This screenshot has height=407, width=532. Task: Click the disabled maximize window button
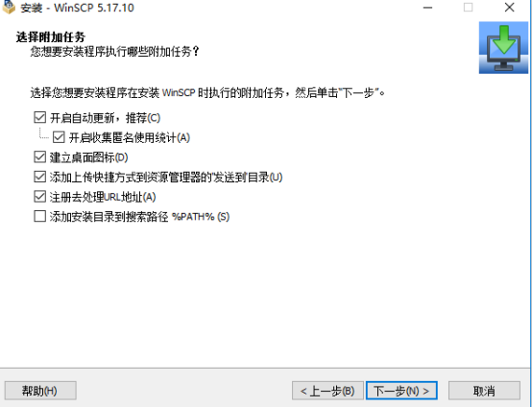(x=469, y=7)
